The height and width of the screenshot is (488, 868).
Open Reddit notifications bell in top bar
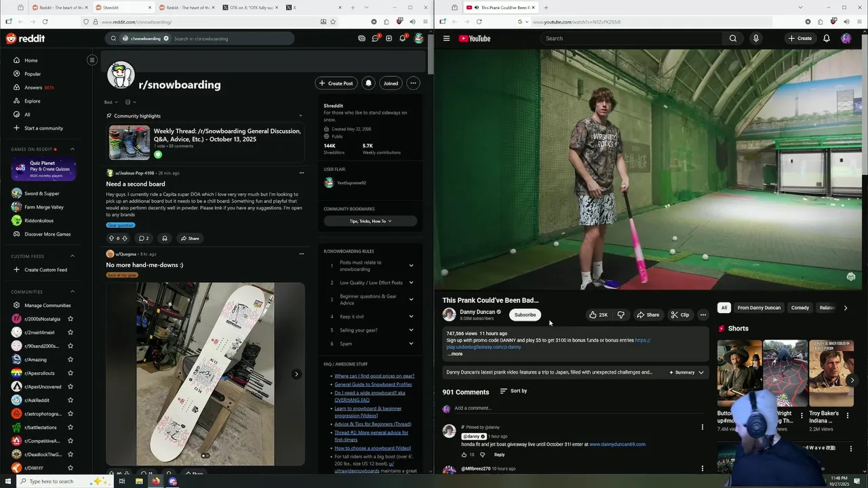(x=402, y=39)
